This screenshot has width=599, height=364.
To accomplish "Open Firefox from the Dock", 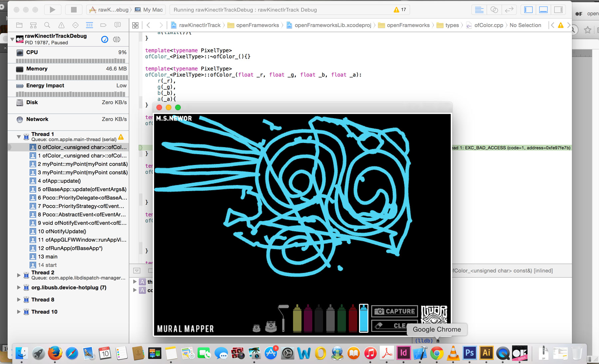I will 55,353.
